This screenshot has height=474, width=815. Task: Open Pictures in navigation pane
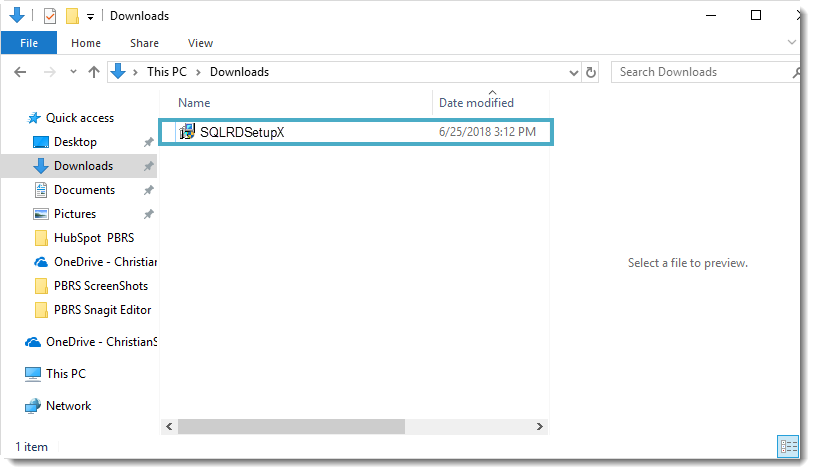point(75,214)
